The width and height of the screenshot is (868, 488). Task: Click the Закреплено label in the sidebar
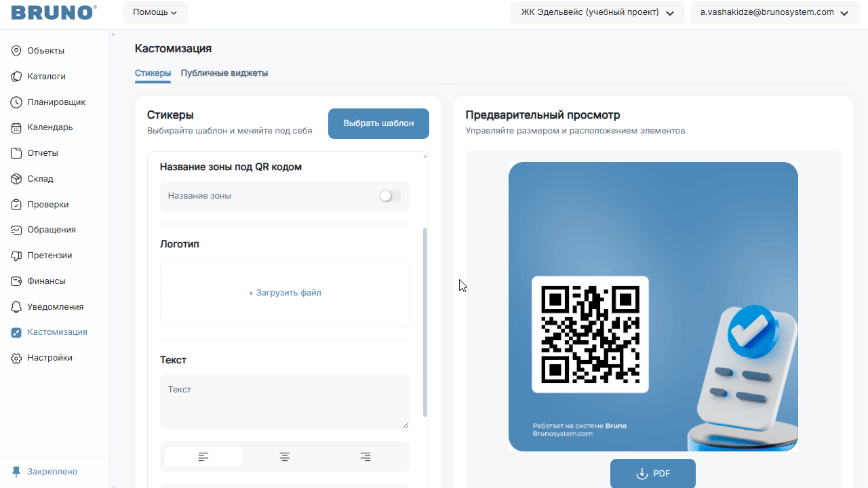[x=52, y=472]
